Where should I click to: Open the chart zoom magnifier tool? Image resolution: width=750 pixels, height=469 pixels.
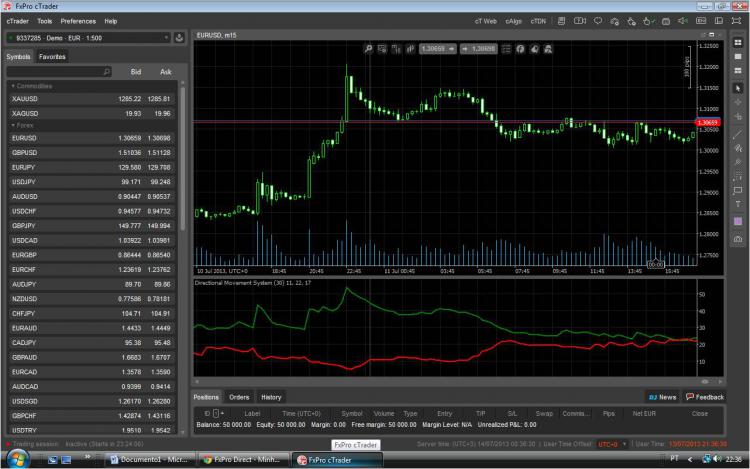coord(368,49)
